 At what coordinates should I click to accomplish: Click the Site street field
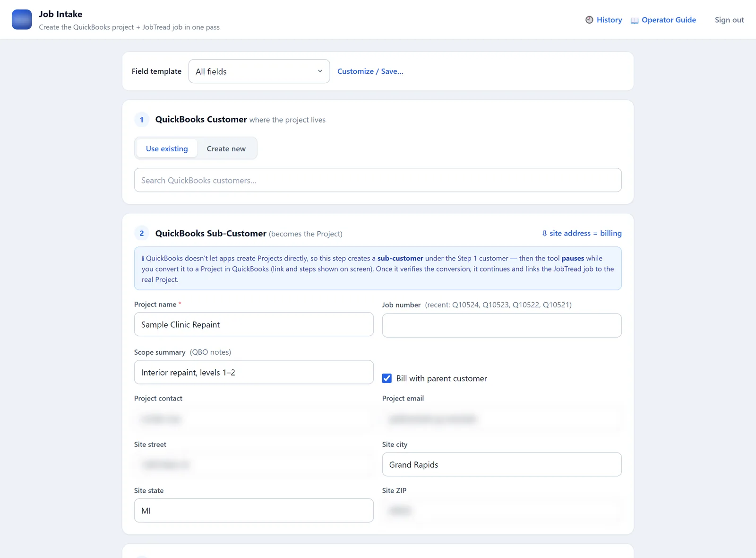(x=254, y=464)
